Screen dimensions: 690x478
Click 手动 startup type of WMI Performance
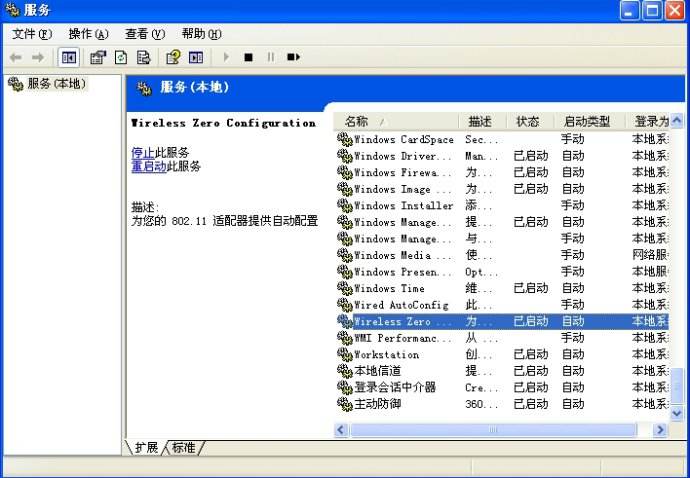tap(573, 338)
